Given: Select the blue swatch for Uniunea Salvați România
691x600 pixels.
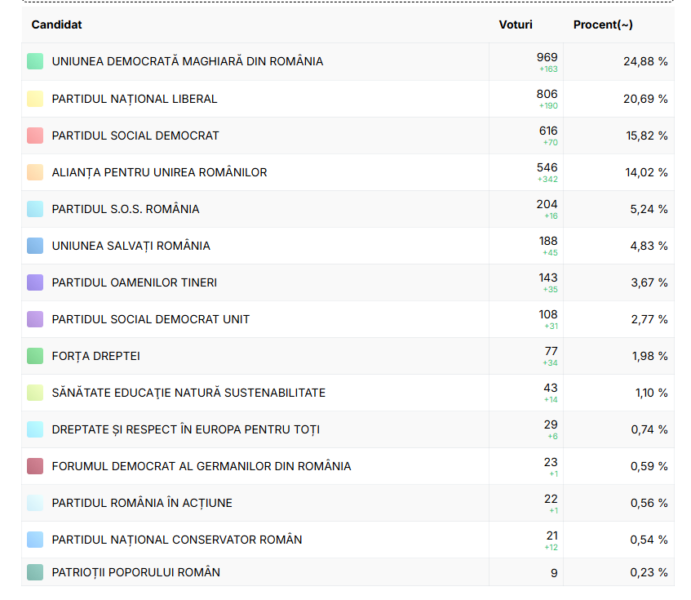Looking at the screenshot, I should 35,246.
